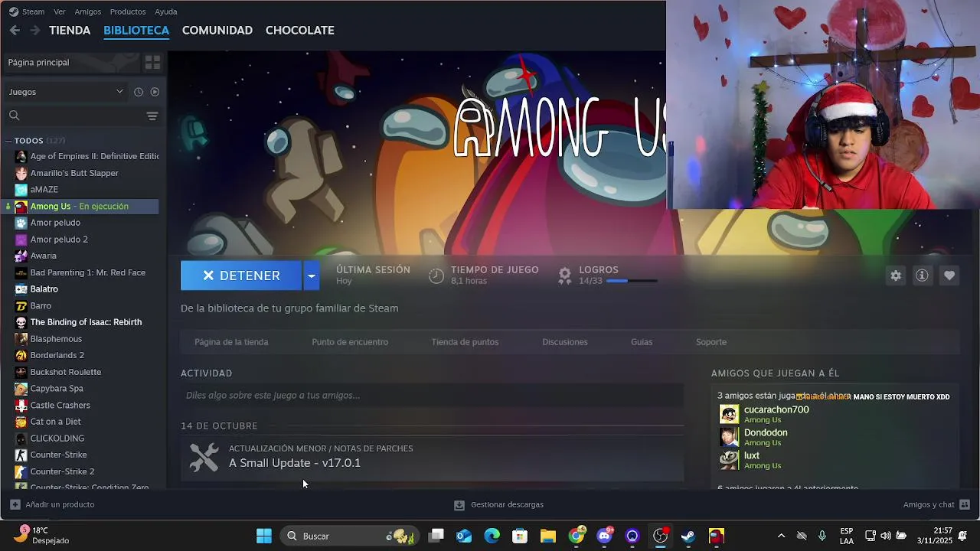Open the Ayuda menu
Screen dimensions: 980x551
point(166,11)
